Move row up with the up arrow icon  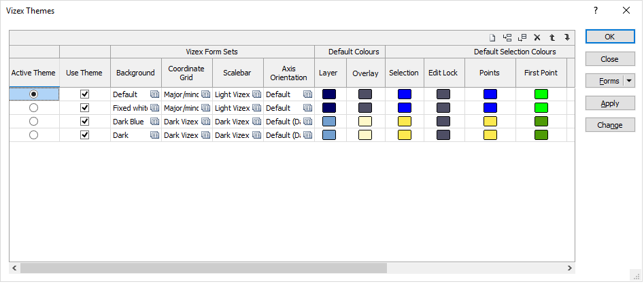pyautogui.click(x=552, y=38)
